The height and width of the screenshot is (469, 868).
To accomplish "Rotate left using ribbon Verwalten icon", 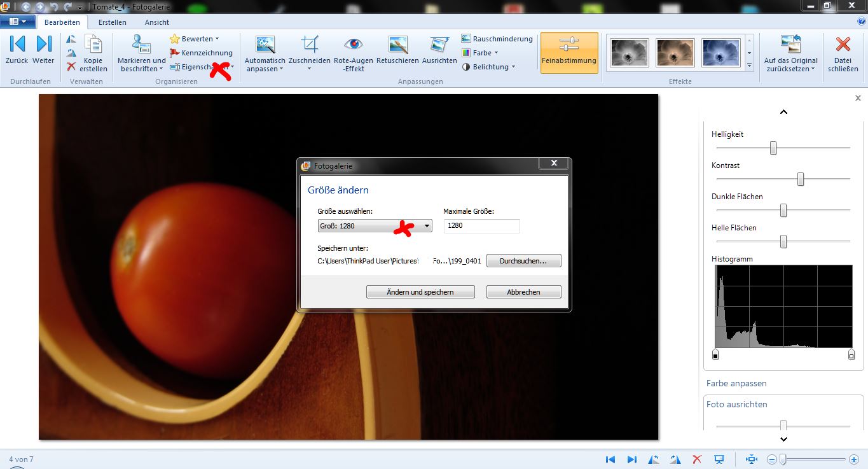I will pos(71,41).
